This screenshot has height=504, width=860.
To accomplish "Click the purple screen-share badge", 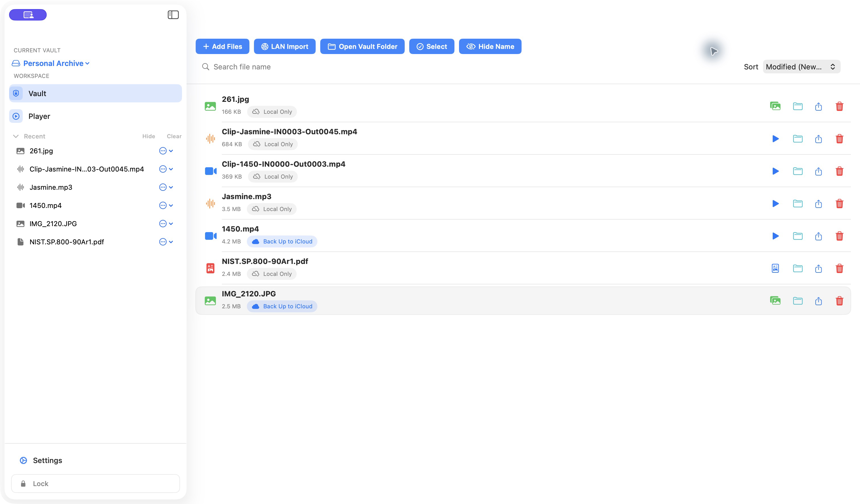I will point(28,15).
